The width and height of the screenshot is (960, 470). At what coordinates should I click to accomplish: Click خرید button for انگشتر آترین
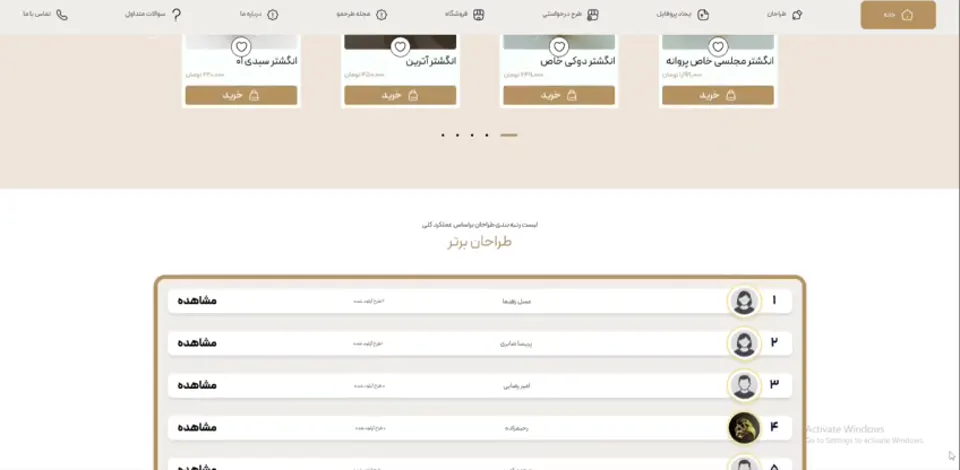tap(400, 95)
